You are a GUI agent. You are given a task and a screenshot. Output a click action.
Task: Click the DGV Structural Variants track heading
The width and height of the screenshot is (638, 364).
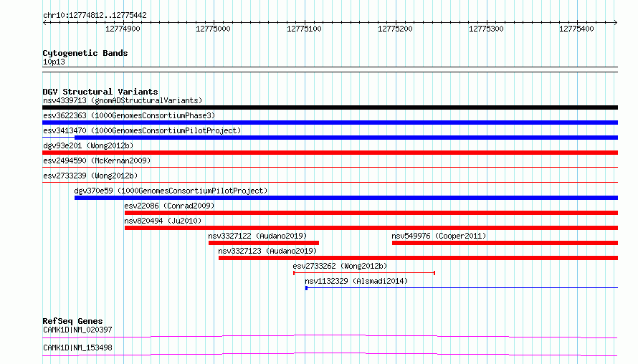[100, 92]
